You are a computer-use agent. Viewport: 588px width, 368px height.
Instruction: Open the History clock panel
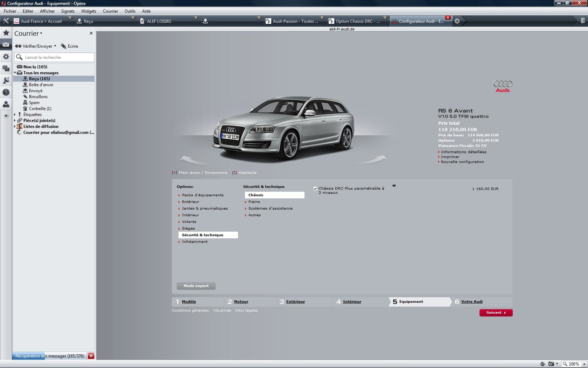pos(6,92)
